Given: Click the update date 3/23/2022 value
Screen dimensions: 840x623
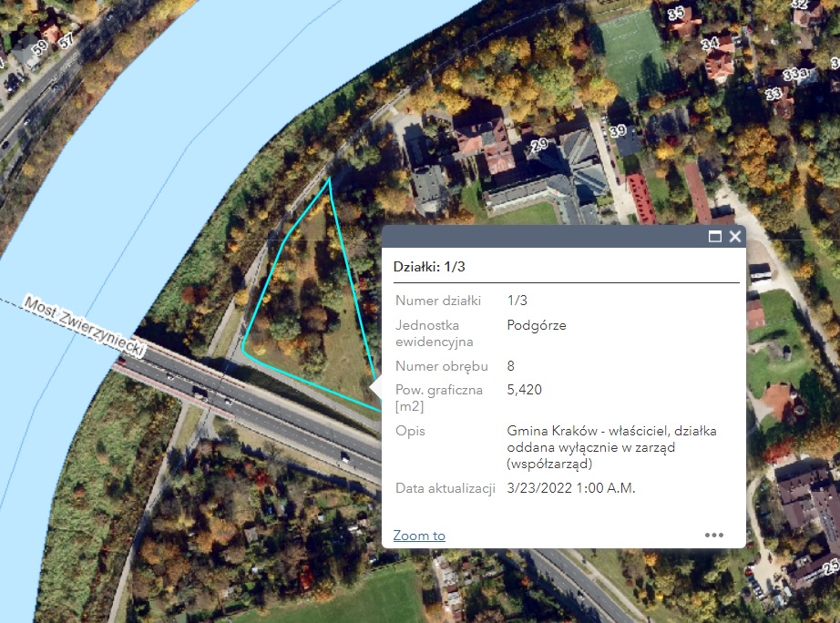Looking at the screenshot, I should [x=570, y=488].
